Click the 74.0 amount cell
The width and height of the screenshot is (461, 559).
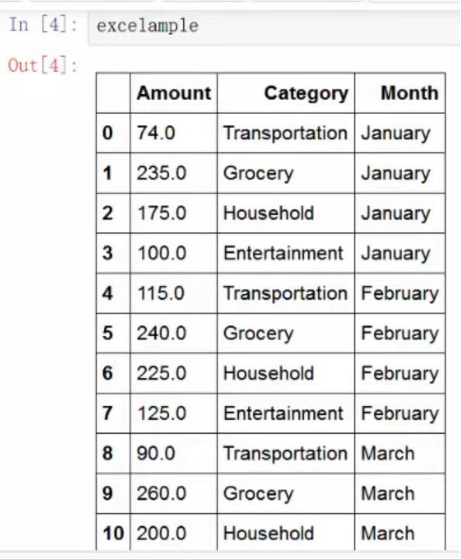click(174, 133)
